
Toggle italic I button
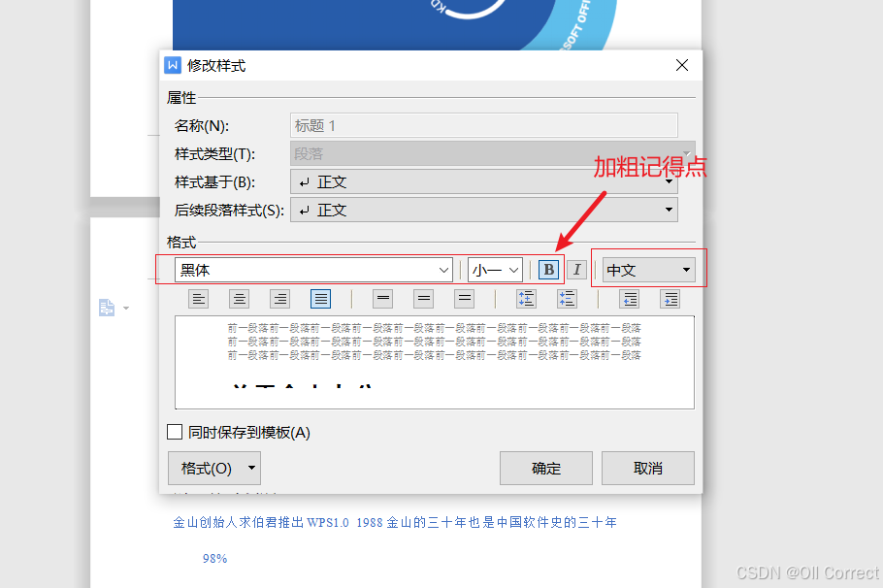coord(576,270)
